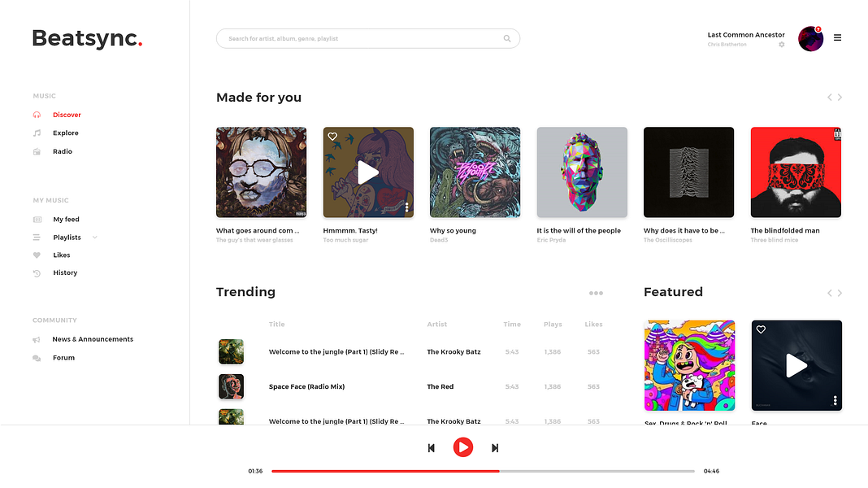Sort trending by Time column
Viewport: 868px width, 488px height.
click(512, 324)
